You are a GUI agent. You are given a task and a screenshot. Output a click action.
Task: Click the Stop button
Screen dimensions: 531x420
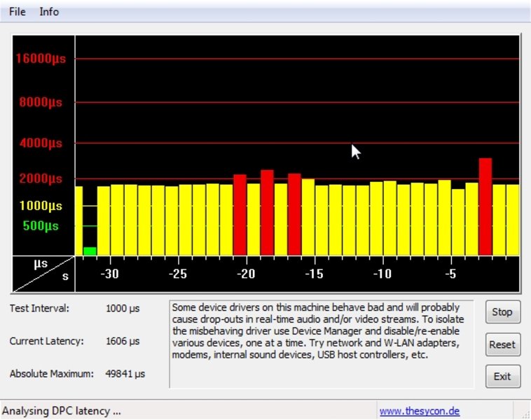coord(503,311)
